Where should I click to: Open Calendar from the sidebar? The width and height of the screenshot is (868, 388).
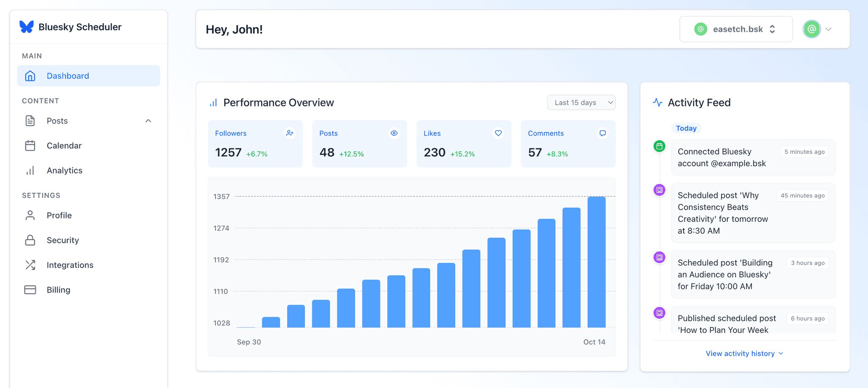point(64,146)
